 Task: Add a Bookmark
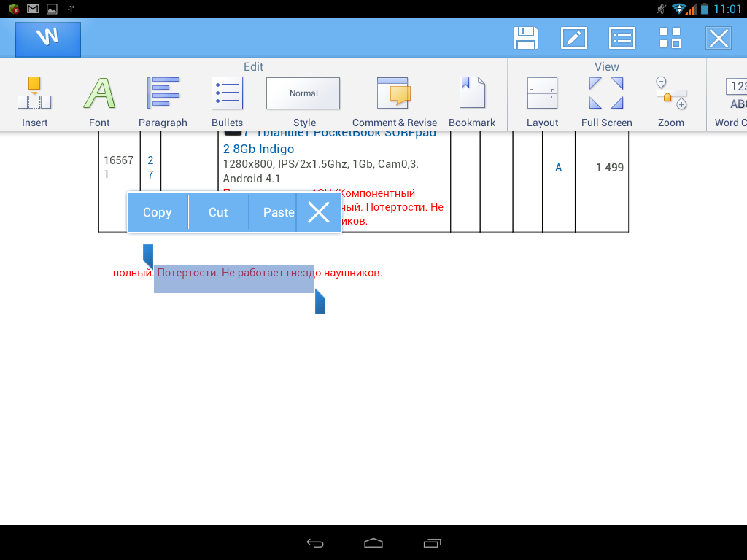click(471, 101)
